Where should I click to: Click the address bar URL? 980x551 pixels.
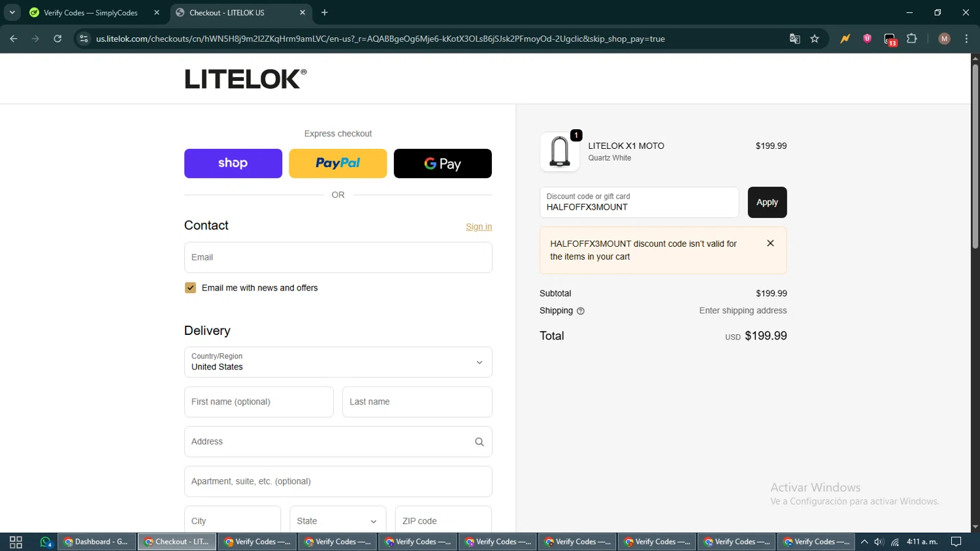(380, 39)
